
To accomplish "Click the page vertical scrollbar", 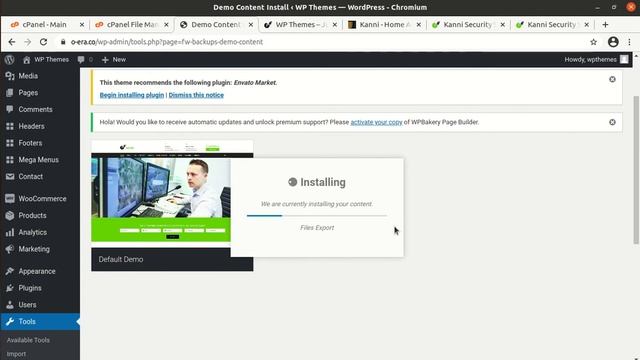I will click(x=636, y=170).
